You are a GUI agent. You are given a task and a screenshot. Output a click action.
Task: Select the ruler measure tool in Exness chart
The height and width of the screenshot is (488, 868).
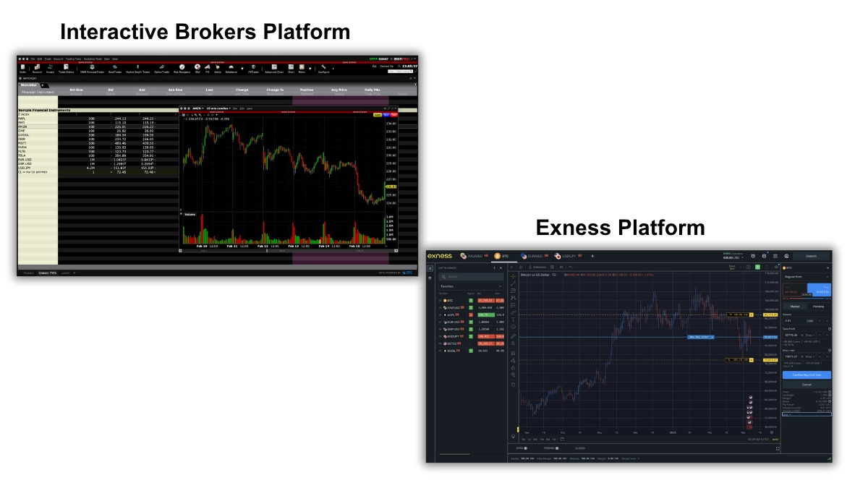pos(513,336)
